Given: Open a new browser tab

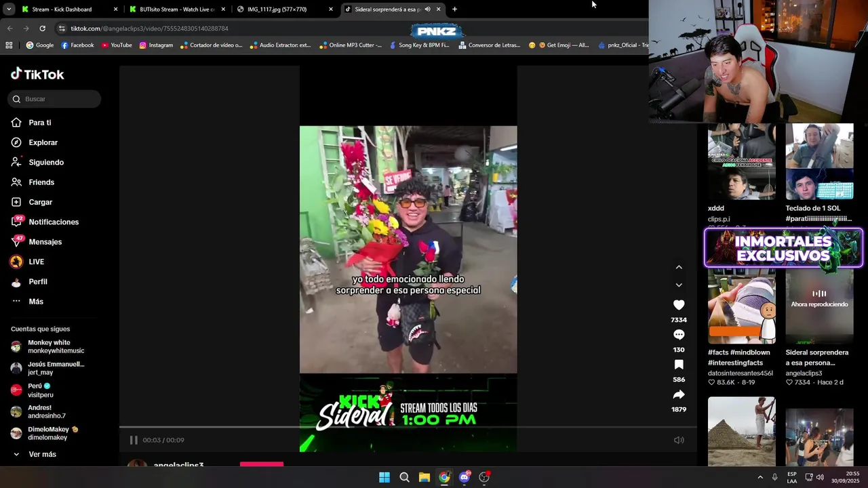Looking at the screenshot, I should 454,9.
